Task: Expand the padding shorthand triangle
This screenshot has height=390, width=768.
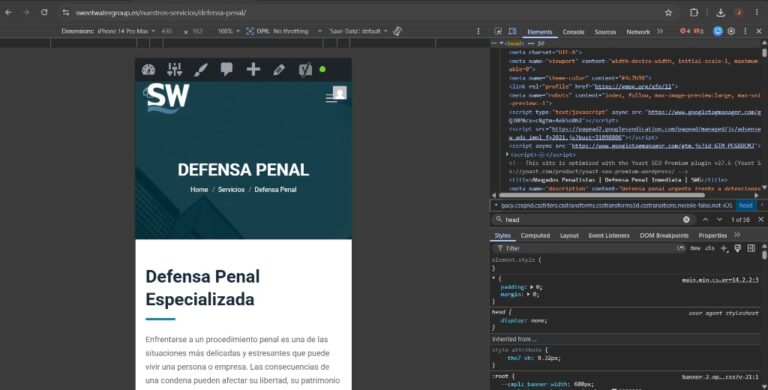Action: [x=531, y=287]
